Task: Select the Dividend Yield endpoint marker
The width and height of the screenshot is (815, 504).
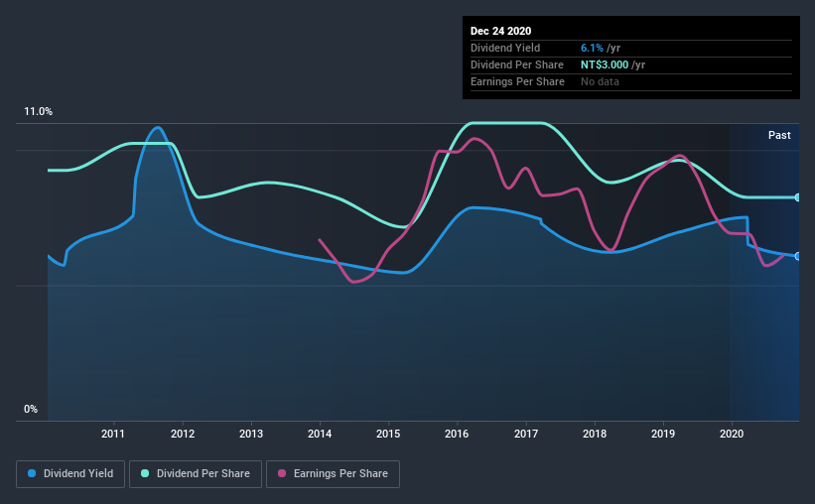Action: pyautogui.click(x=797, y=256)
